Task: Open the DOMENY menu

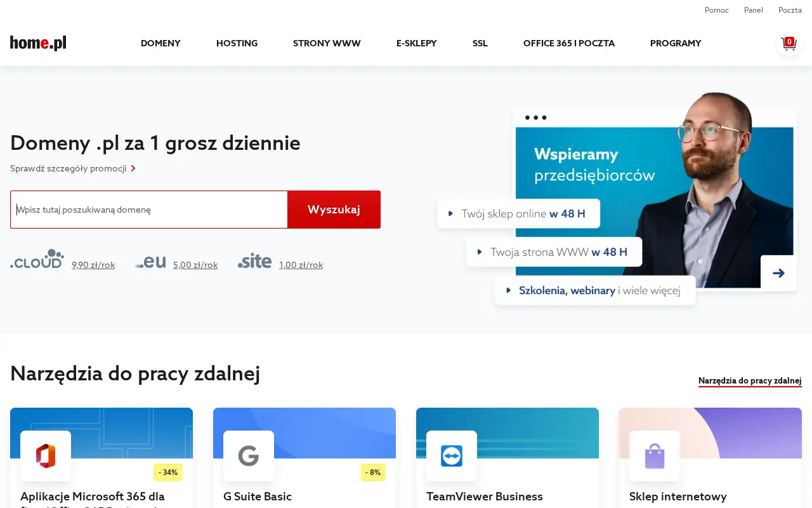Action: point(160,43)
